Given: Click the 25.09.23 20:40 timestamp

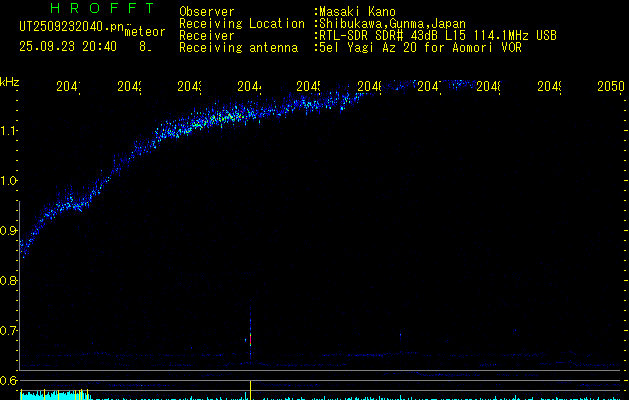Looking at the screenshot, I should 68,46.
